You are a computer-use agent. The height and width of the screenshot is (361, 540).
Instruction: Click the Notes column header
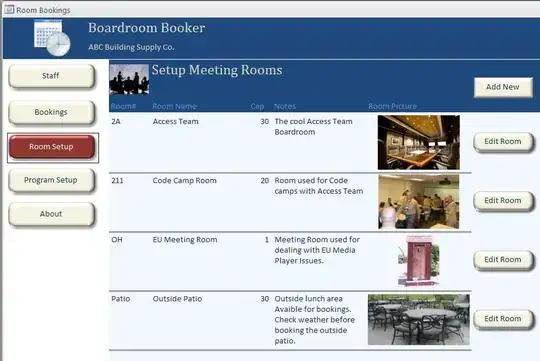[x=285, y=106]
